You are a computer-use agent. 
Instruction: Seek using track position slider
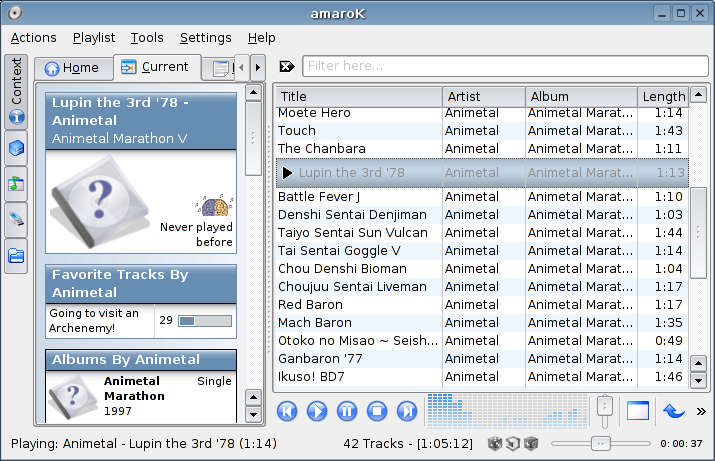(601, 443)
